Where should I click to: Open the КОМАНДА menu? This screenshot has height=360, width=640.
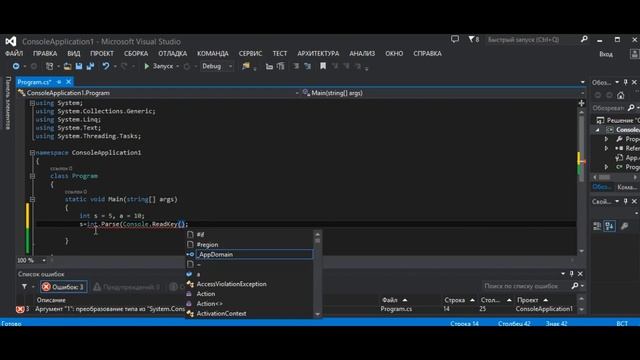point(213,53)
